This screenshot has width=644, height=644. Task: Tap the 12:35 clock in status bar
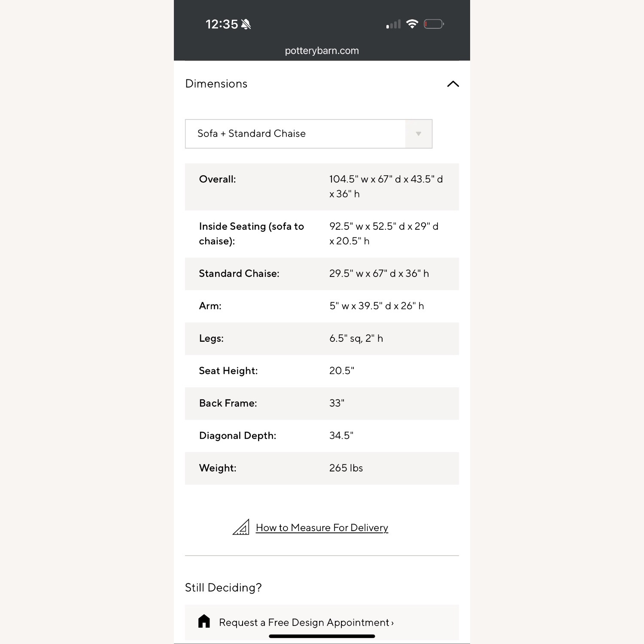click(x=222, y=24)
